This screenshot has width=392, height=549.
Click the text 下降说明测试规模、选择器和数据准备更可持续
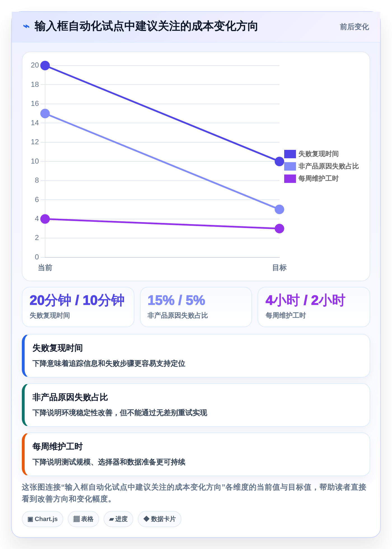click(x=109, y=462)
